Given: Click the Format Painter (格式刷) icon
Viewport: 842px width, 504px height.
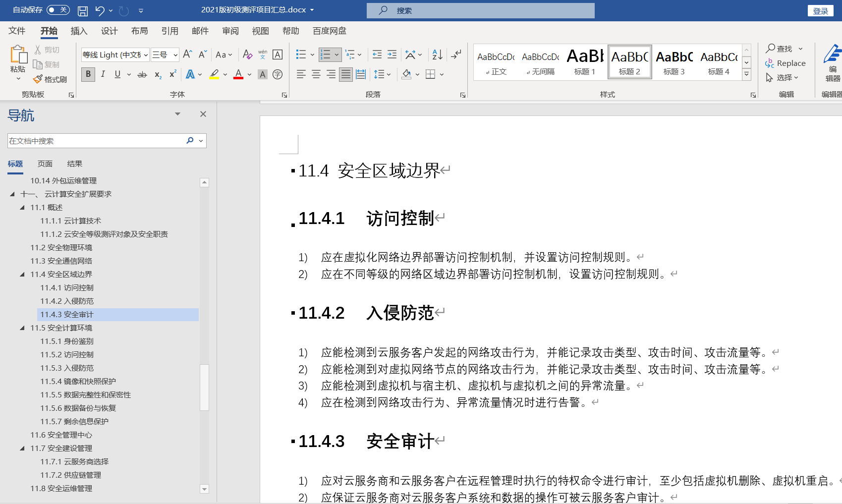Looking at the screenshot, I should (38, 79).
